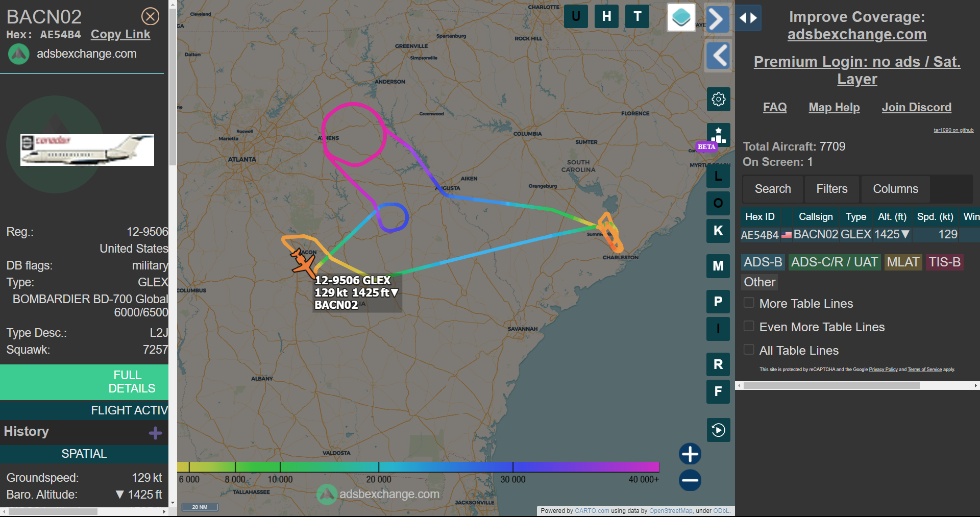Viewport: 980px width, 517px height.
Task: Toggle the ADS-B source filter
Action: [x=763, y=262]
